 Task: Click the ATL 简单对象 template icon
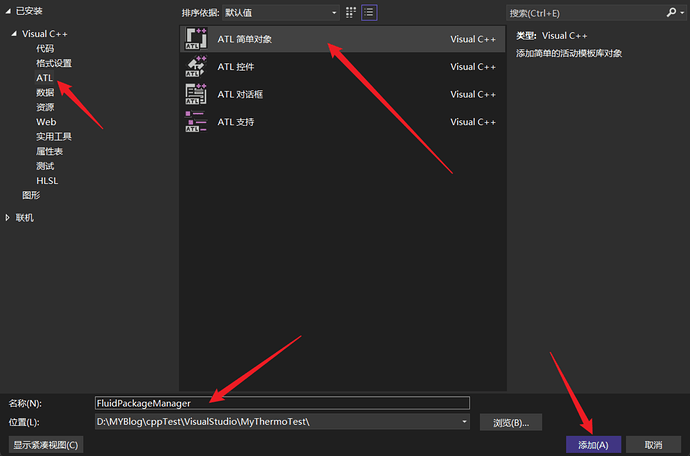(x=196, y=39)
